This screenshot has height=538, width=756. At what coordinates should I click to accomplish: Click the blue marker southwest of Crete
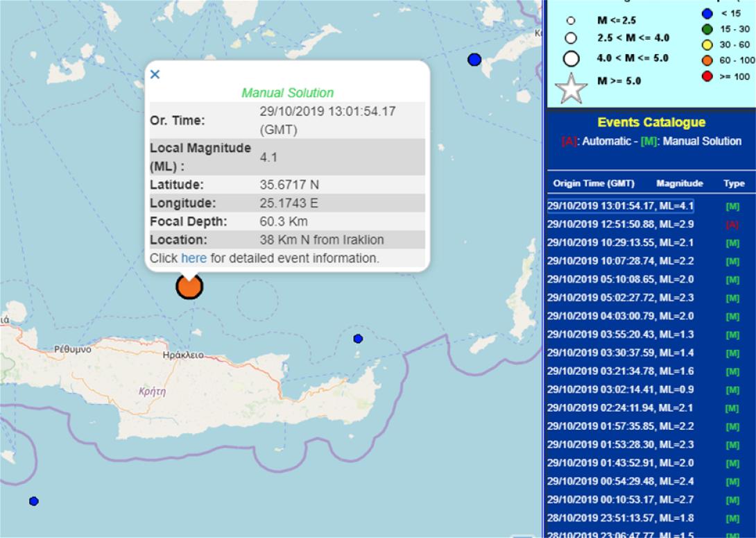pos(33,501)
